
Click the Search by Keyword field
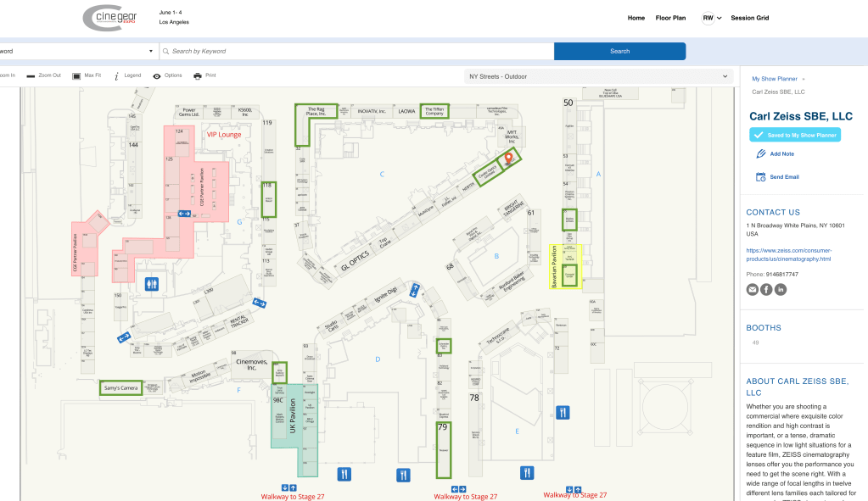point(356,51)
